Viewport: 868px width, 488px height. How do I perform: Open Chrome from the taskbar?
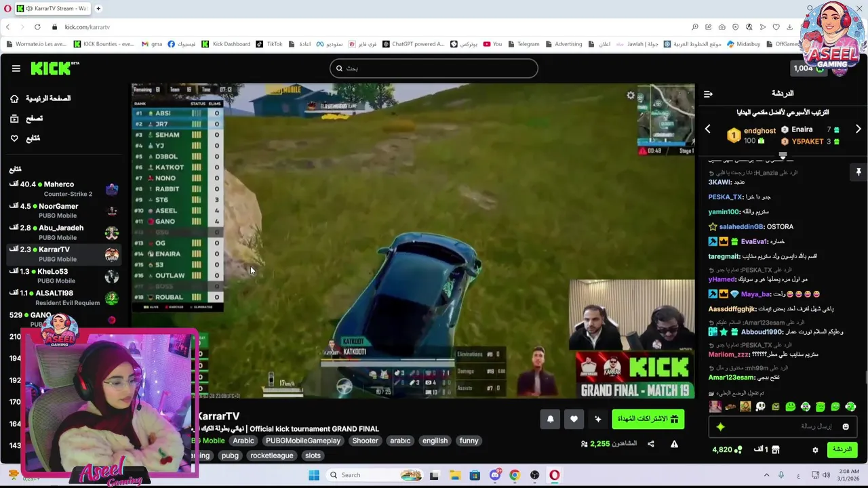515,475
